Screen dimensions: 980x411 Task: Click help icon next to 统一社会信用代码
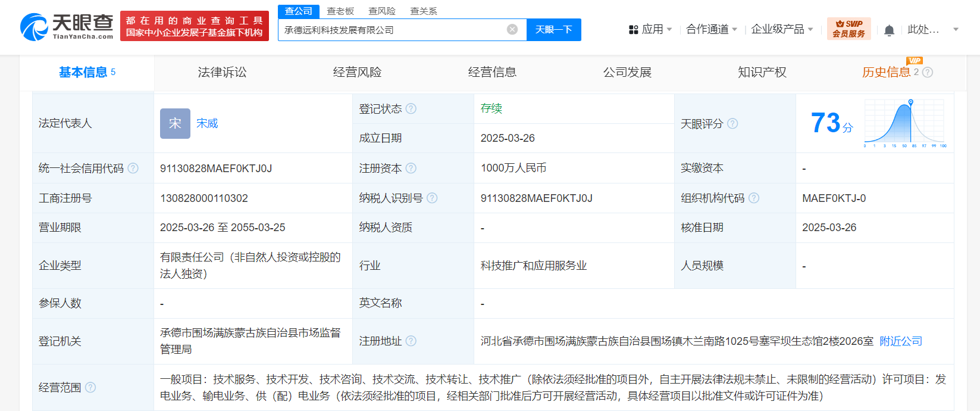coord(133,169)
